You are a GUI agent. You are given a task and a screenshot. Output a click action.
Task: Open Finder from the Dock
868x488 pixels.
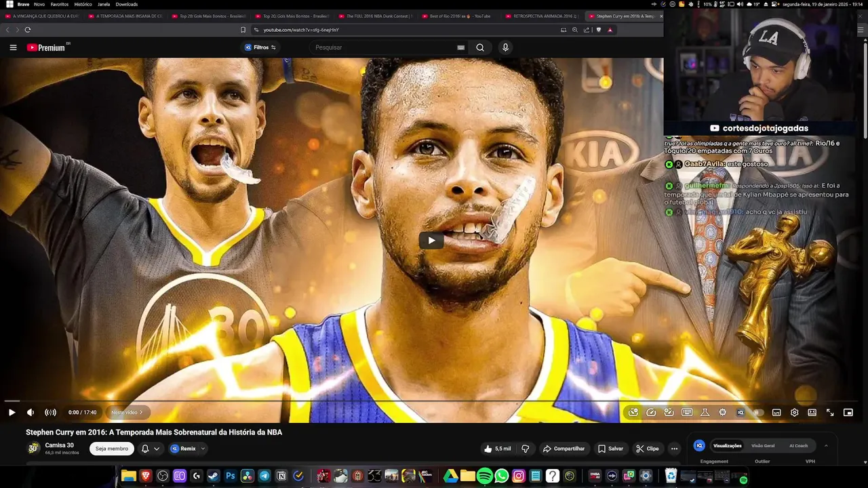128,476
